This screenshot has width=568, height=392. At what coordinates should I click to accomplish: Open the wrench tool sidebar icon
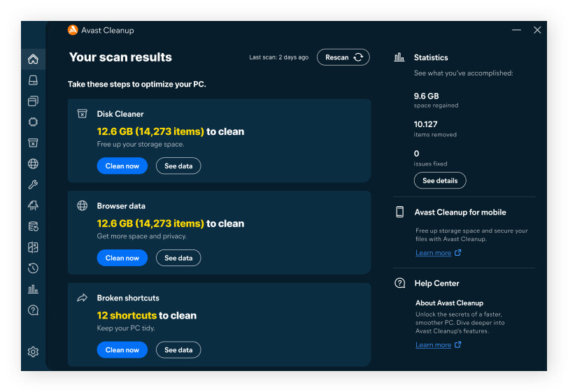[x=33, y=184]
